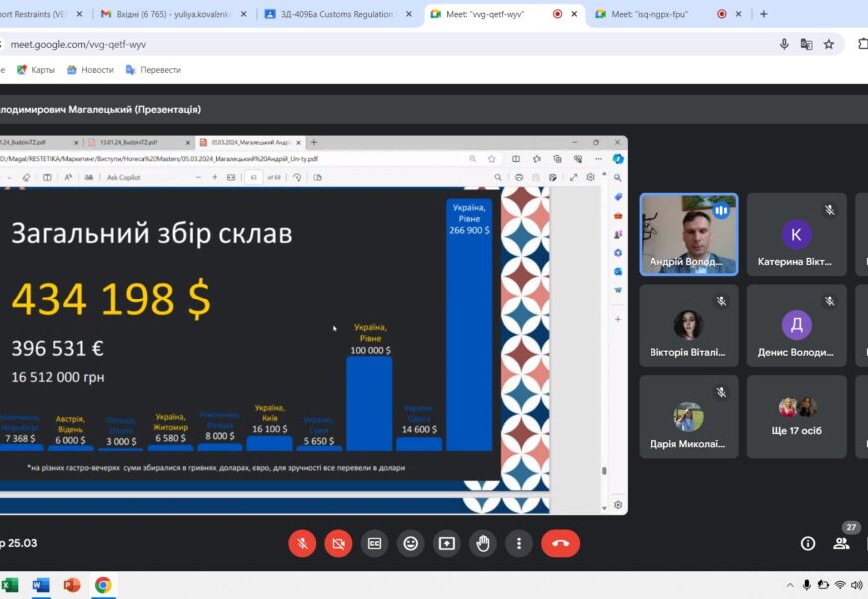
Task: Open meeting details info icon
Action: 808,543
